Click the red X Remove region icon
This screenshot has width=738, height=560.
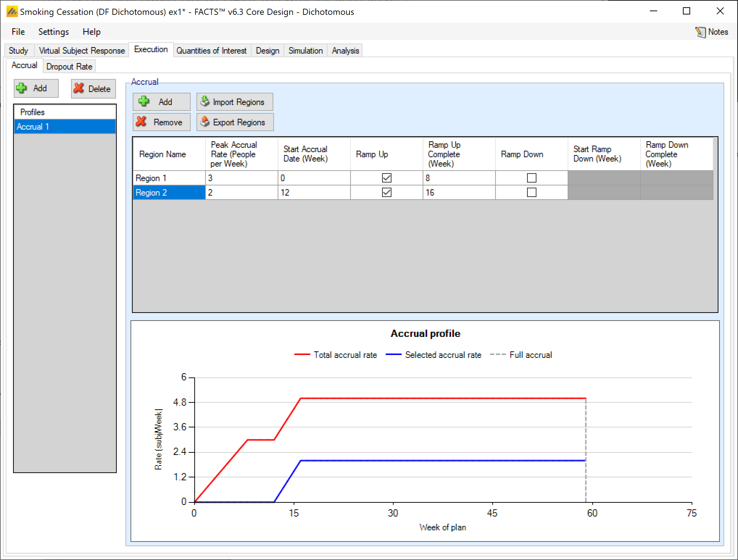coord(141,122)
